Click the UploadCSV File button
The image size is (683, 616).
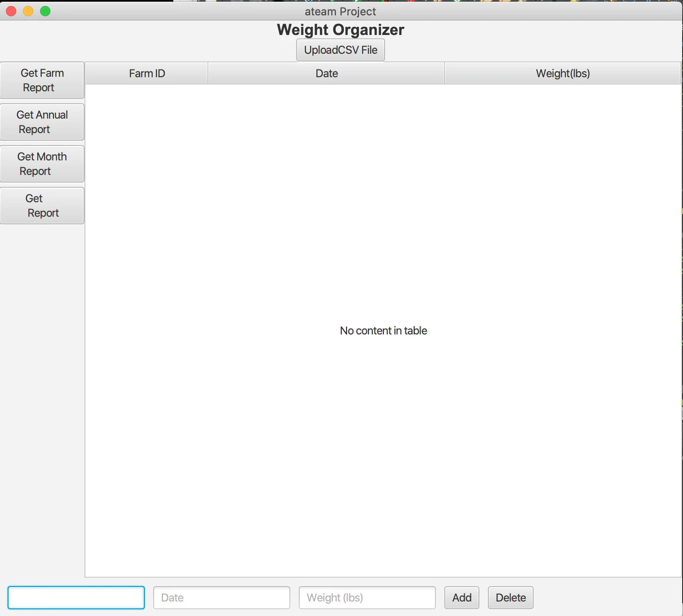click(x=340, y=50)
